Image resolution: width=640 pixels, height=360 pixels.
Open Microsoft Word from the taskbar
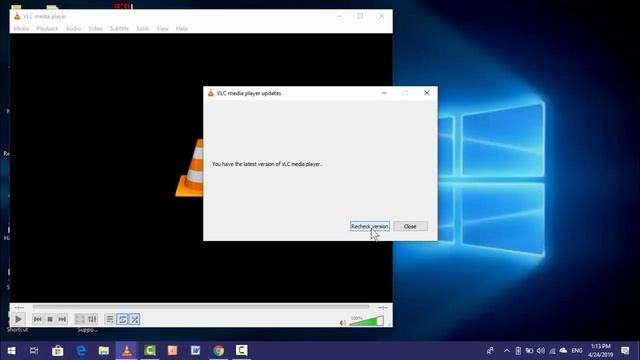[x=196, y=351]
